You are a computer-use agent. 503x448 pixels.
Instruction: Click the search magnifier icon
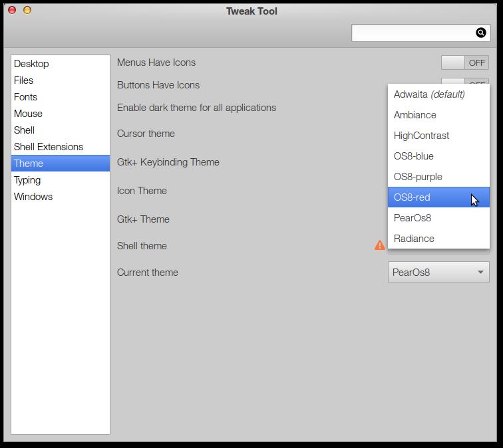(480, 33)
